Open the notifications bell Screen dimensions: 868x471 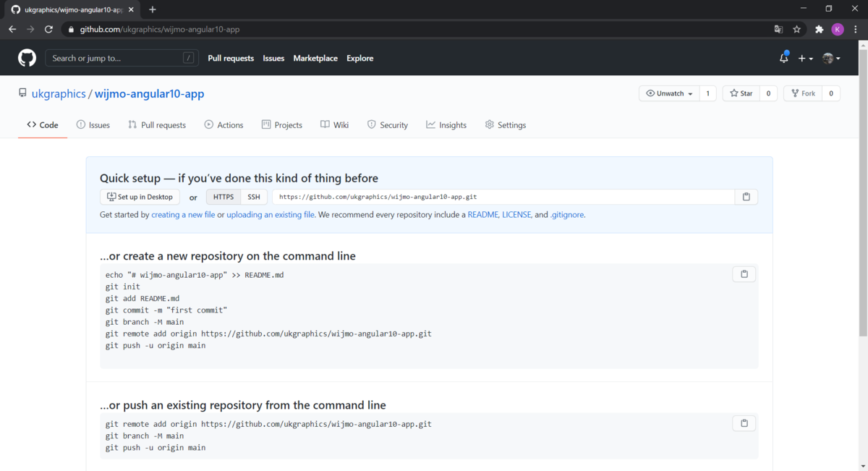click(784, 58)
